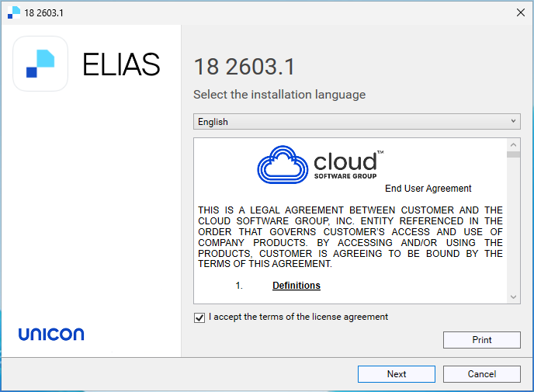Click the End User Agreement title
This screenshot has height=392, width=534.
pyautogui.click(x=428, y=189)
